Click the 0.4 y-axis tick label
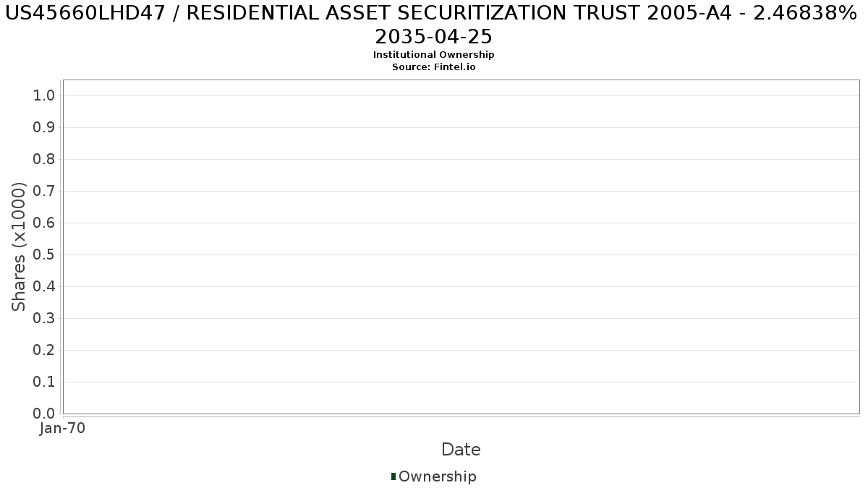 point(44,286)
